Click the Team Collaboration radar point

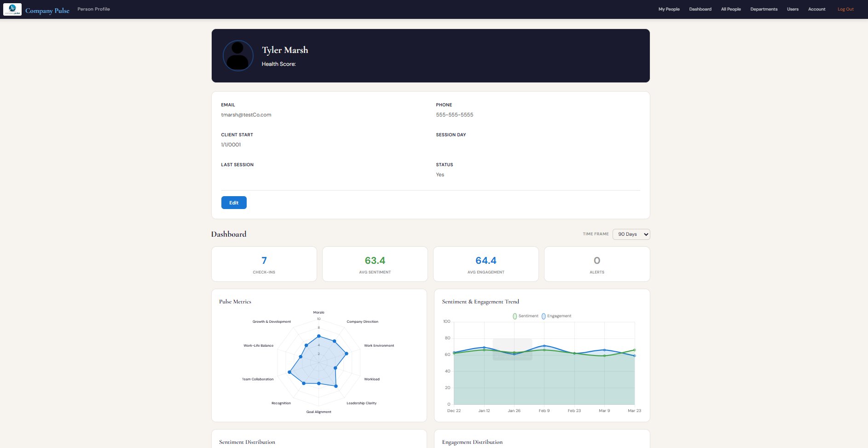click(x=289, y=372)
